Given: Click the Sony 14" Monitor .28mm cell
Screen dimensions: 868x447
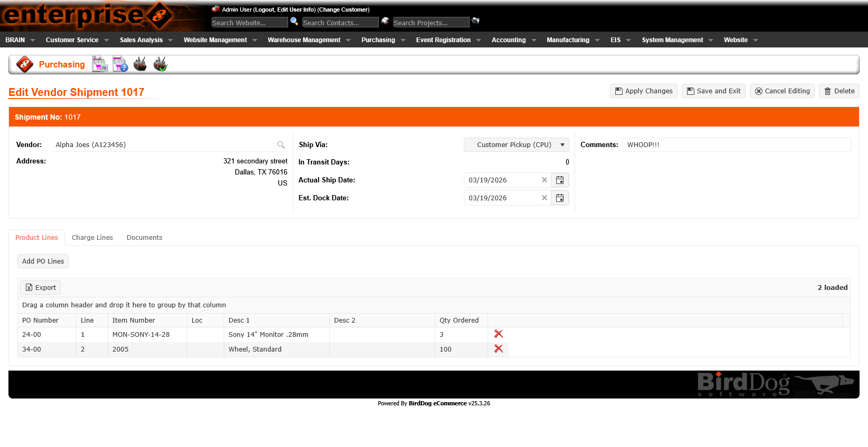Looking at the screenshot, I should pos(276,335).
